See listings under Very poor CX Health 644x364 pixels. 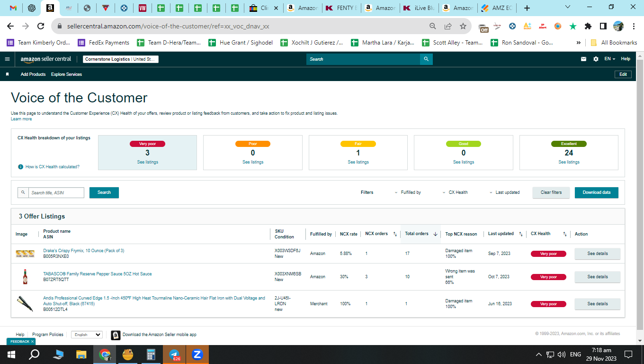147,162
